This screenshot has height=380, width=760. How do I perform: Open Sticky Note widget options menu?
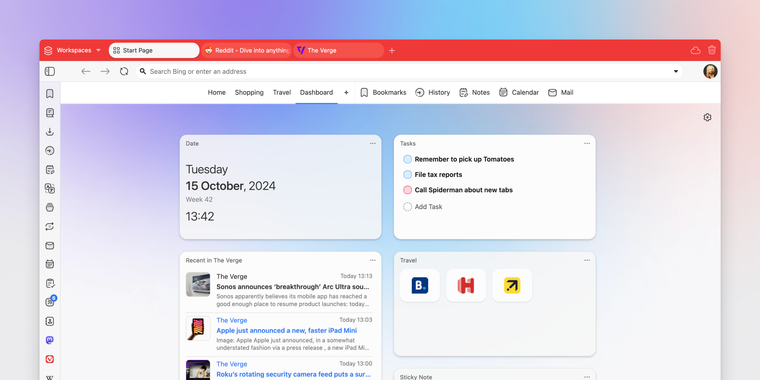click(x=587, y=377)
